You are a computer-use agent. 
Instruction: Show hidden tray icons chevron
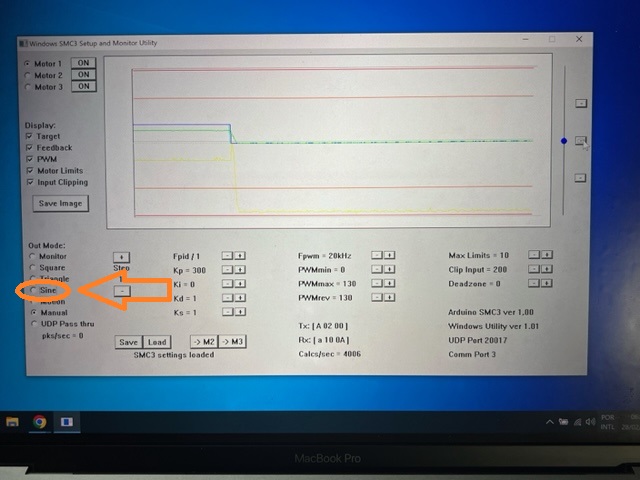pos(550,422)
